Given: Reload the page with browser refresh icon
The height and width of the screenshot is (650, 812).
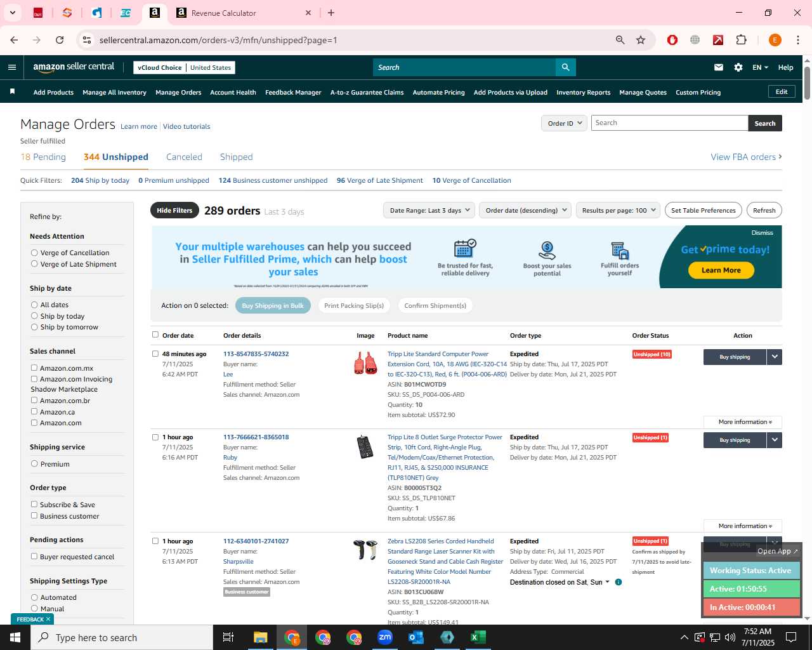Looking at the screenshot, I should point(60,40).
